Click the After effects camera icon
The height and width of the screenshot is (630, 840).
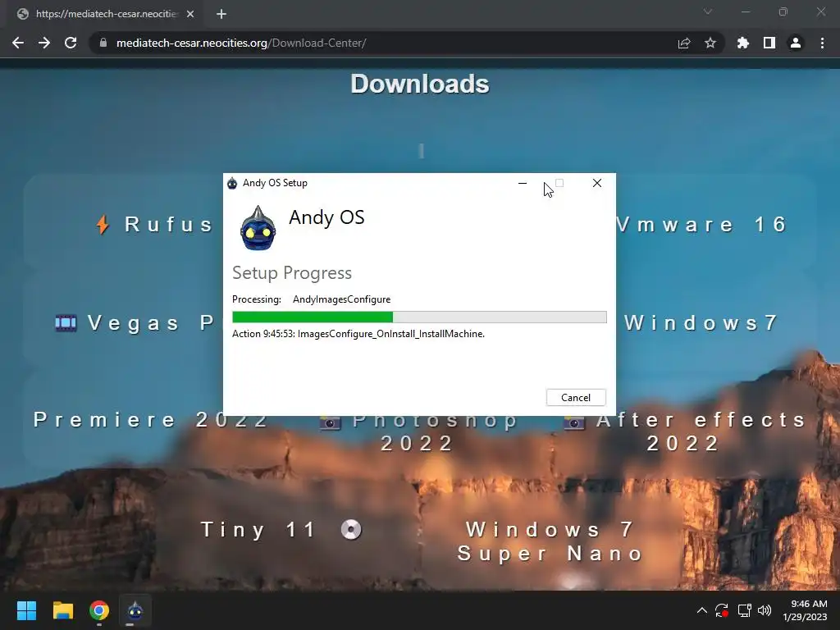tap(573, 422)
